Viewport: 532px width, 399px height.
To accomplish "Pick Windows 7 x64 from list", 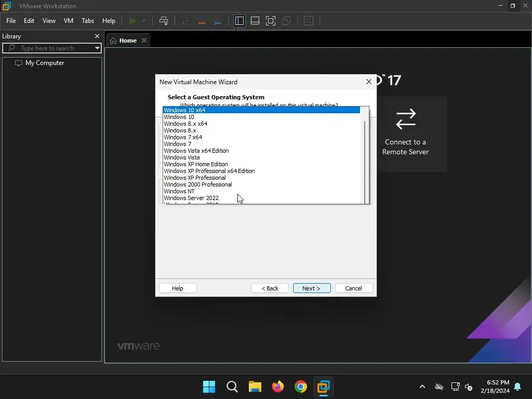I will [261, 137].
